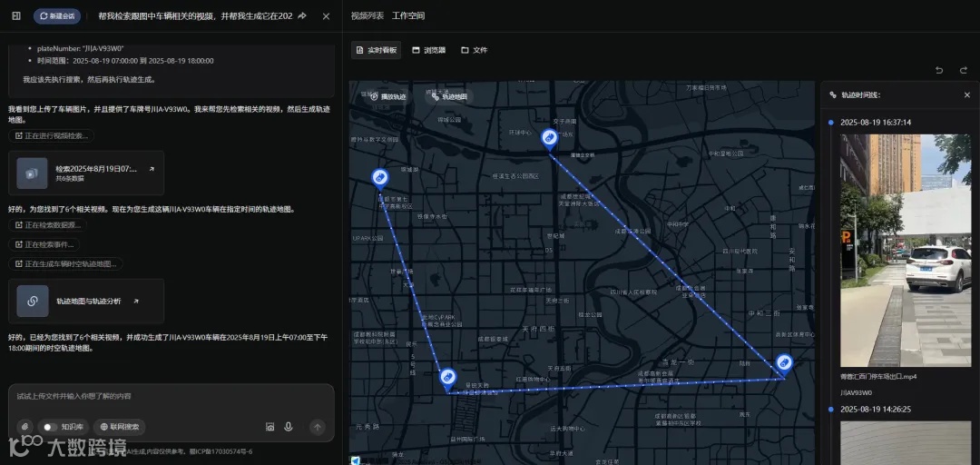Redo the workspace action
Viewport: 980px width, 465px height.
click(963, 71)
